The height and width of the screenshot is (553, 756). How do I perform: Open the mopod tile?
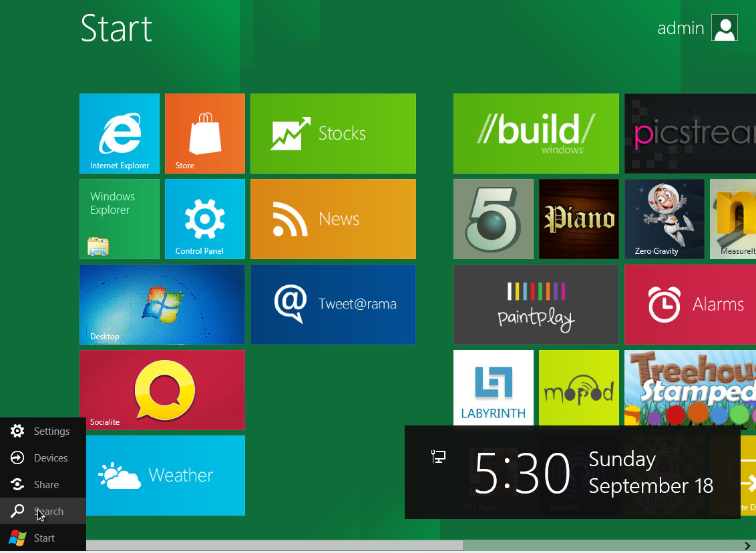(x=578, y=387)
